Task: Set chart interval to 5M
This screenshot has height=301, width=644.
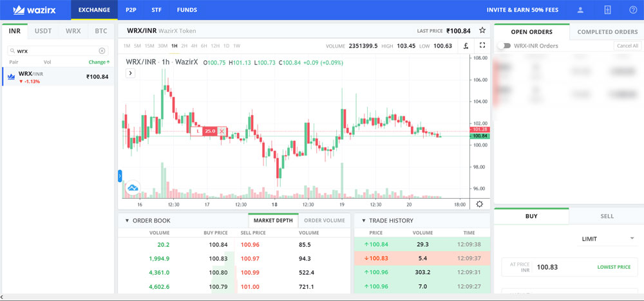Action: pyautogui.click(x=137, y=46)
